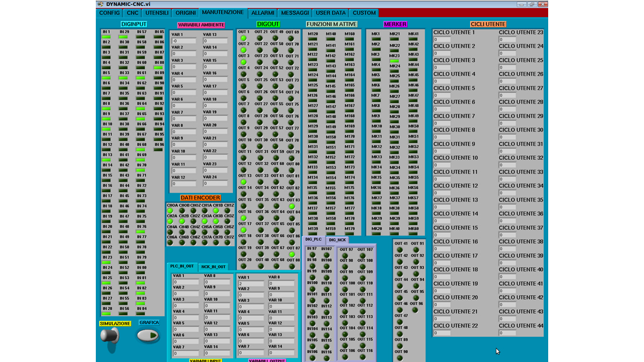Click the OUT 87 LED indicator
644x362 pixels.
point(291,254)
